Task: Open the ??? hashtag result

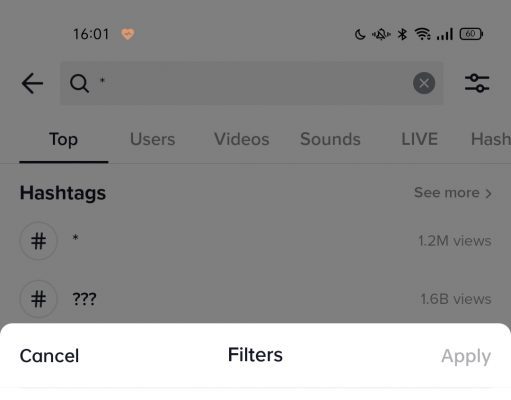Action: (255, 299)
